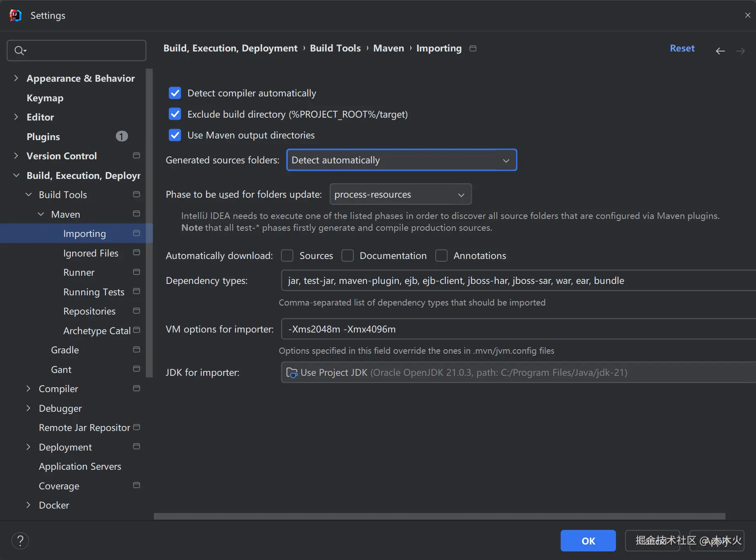Viewport: 756px width, 560px height.
Task: Click project-level icon next to Ignored Files
Action: pos(136,253)
